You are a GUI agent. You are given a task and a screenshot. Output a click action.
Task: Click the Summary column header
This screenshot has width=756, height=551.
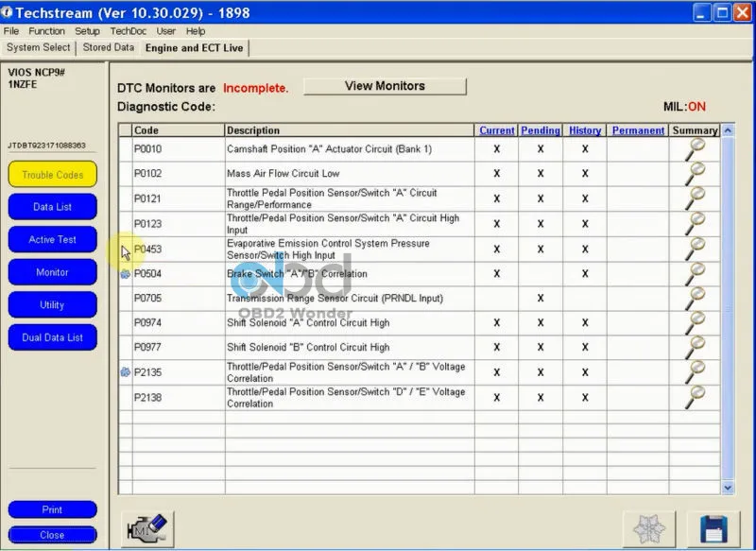[x=695, y=130]
